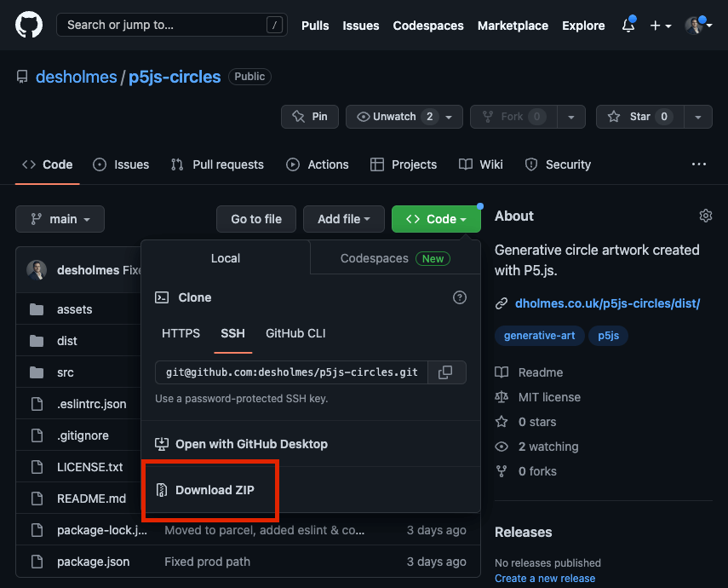Focus the Search or jump to field
Viewport: 728px width, 588px height.
coord(172,25)
